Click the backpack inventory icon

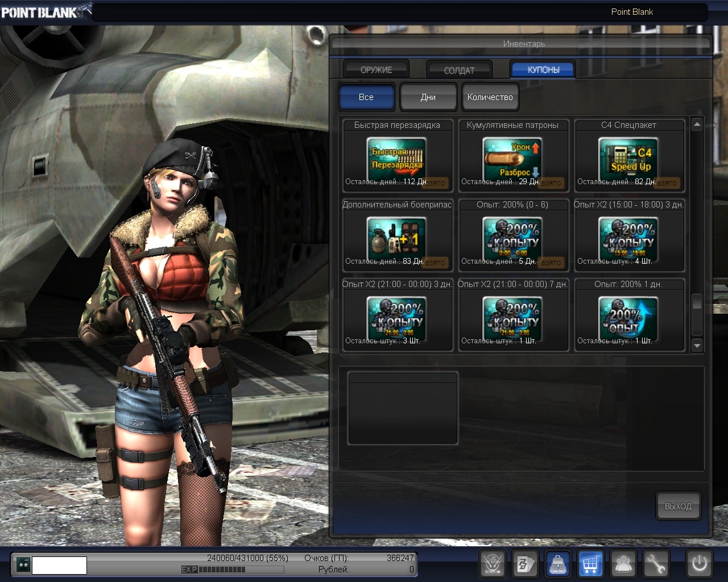click(558, 564)
